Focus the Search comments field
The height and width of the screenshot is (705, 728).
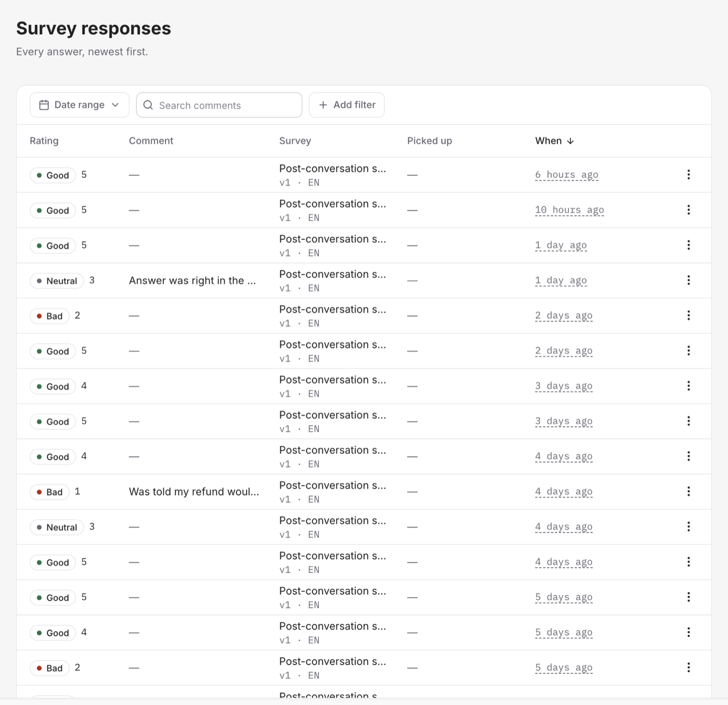pyautogui.click(x=219, y=105)
